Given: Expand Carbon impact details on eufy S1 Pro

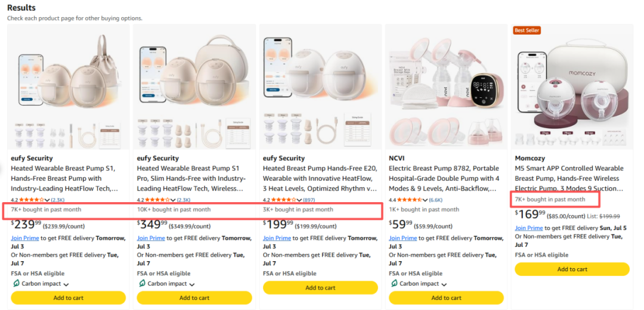Looking at the screenshot, I should (x=192, y=284).
